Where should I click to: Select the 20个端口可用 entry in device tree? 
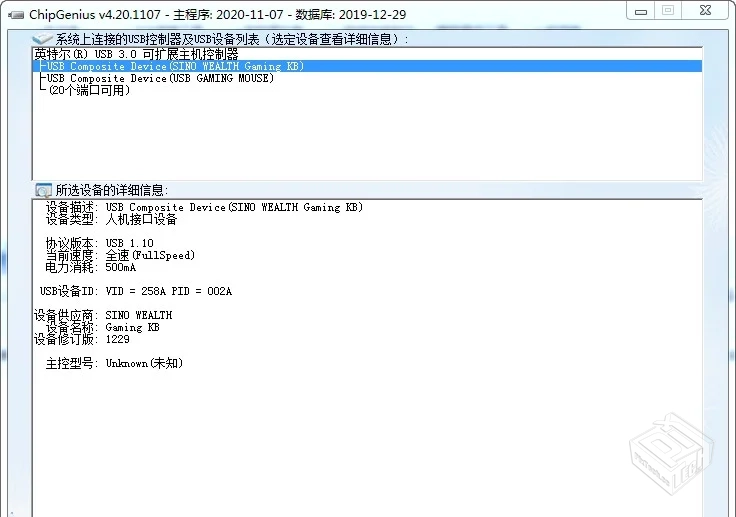click(x=88, y=90)
